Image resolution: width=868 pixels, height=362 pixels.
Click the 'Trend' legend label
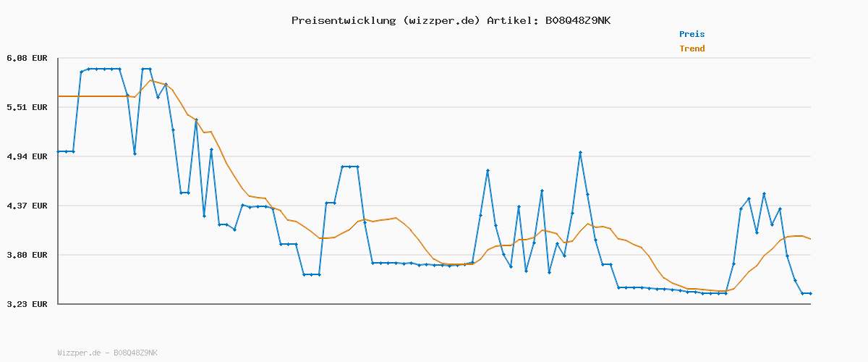coord(692,49)
